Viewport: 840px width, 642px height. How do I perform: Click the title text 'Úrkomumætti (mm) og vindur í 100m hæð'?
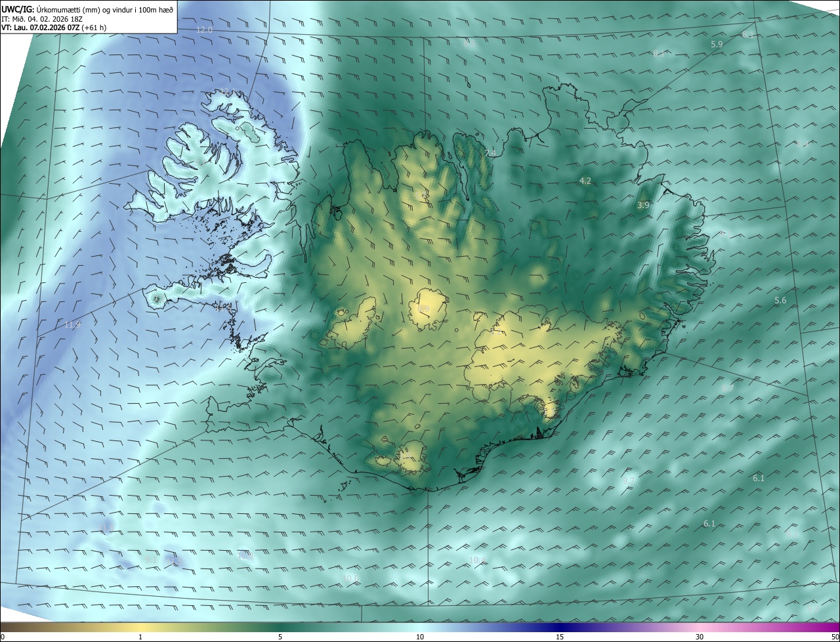(104, 9)
